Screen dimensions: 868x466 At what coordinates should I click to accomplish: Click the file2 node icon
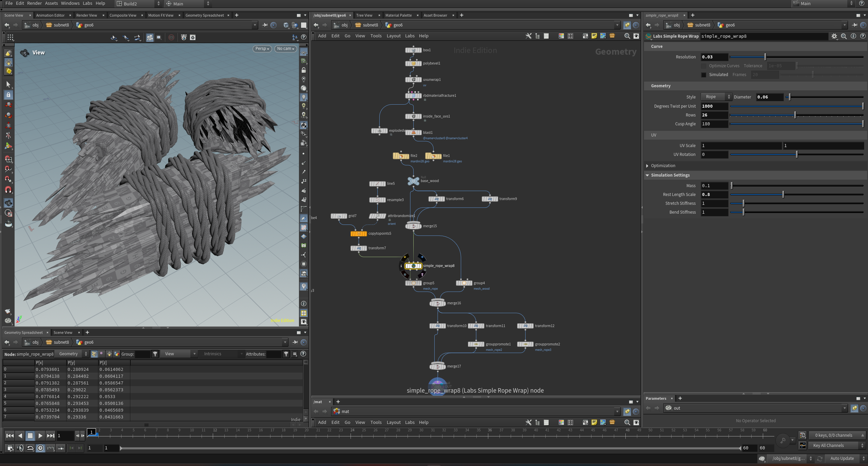401,156
